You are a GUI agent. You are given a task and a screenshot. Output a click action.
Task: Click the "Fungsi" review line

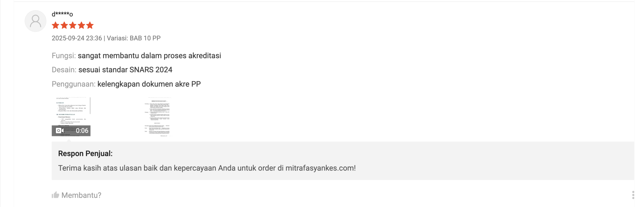tap(136, 56)
